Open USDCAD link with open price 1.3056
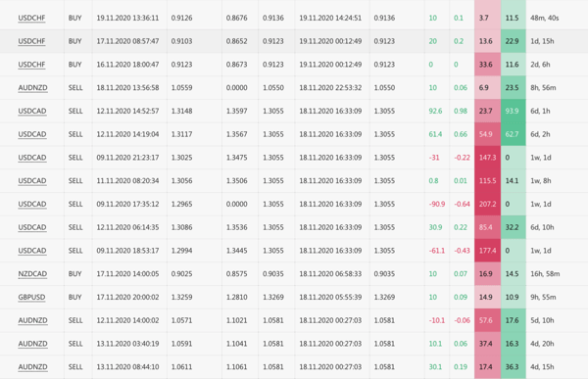Image resolution: width=588 pixels, height=379 pixels. [x=32, y=181]
